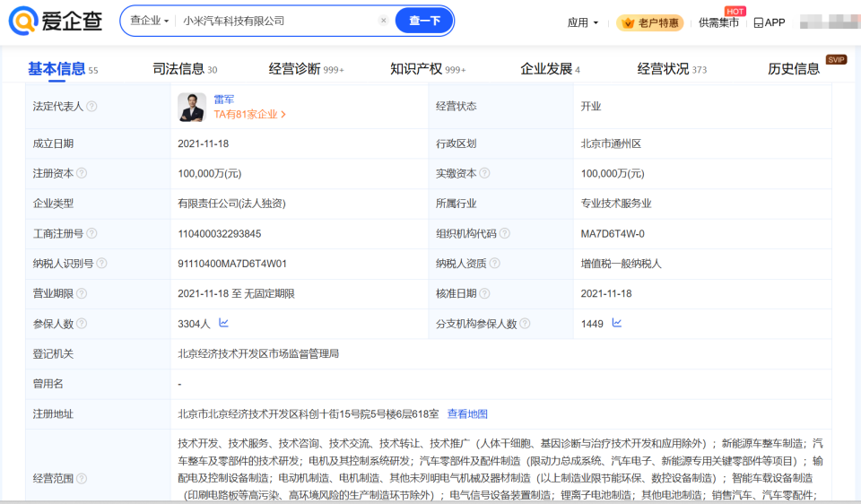Expand the 查企业 search type dropdown
861x504 pixels.
149,21
